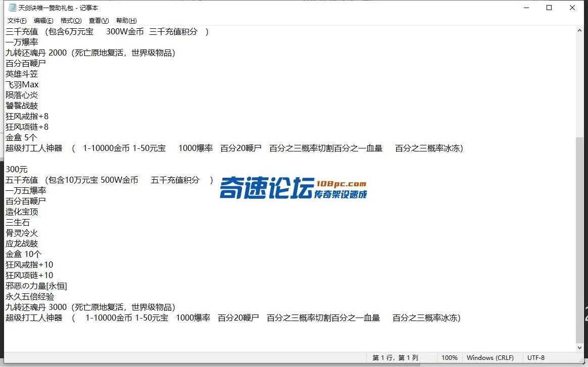
Task: Click the first 百分百鞭尸 line
Action: (x=25, y=63)
